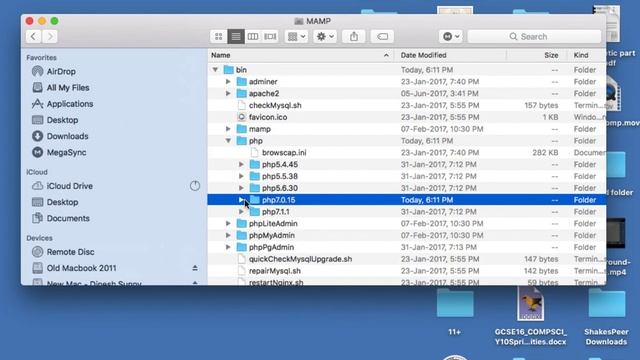Switch Finder to cover flow view
Image resolution: width=640 pixels, height=360 pixels.
pos(270,37)
